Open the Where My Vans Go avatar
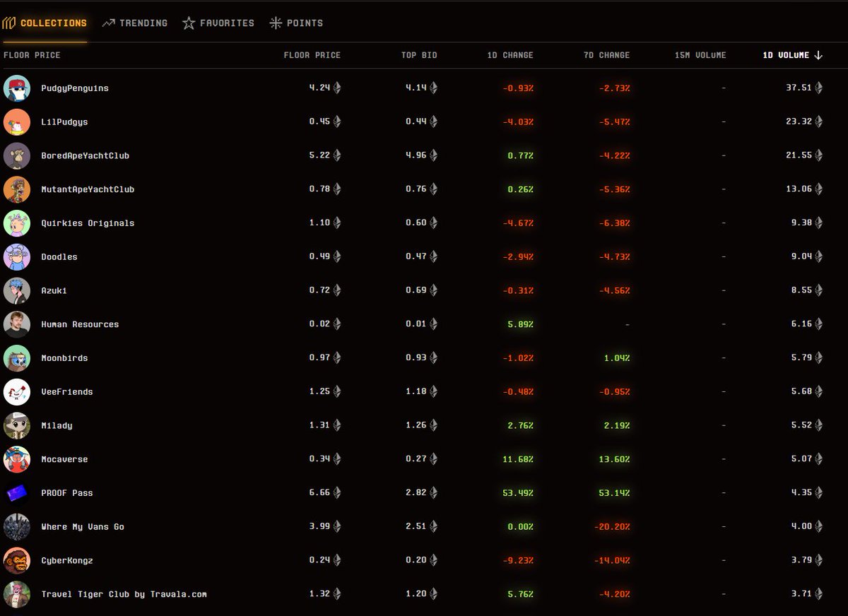848x616 pixels. (17, 527)
